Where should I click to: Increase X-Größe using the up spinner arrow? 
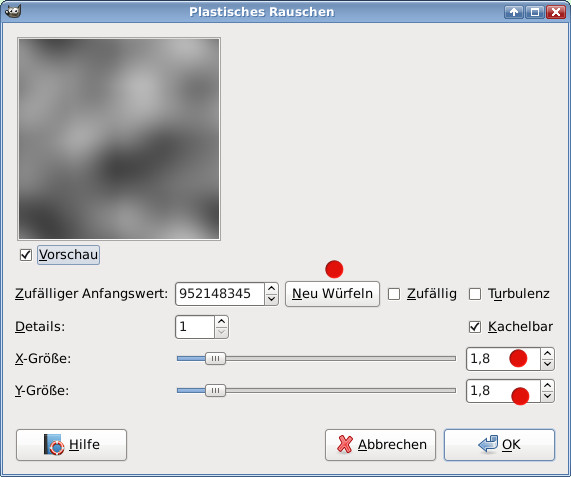tap(547, 354)
